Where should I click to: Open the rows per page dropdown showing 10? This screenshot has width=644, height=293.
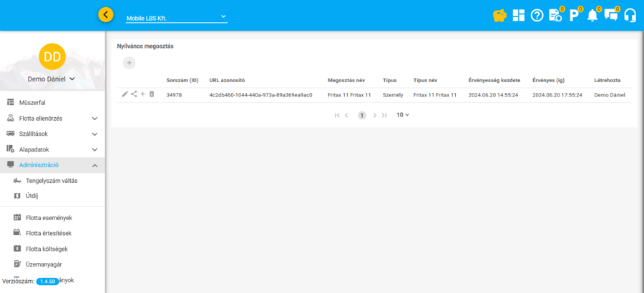tap(403, 115)
